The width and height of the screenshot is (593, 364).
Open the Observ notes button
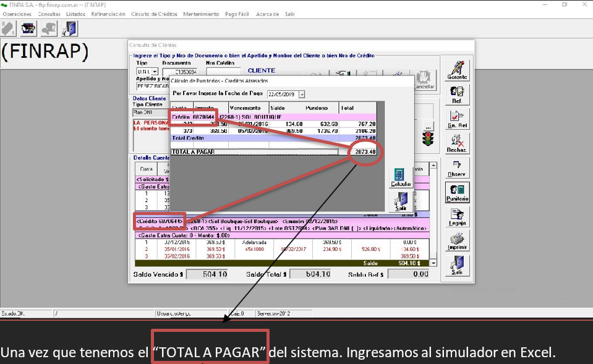(457, 168)
